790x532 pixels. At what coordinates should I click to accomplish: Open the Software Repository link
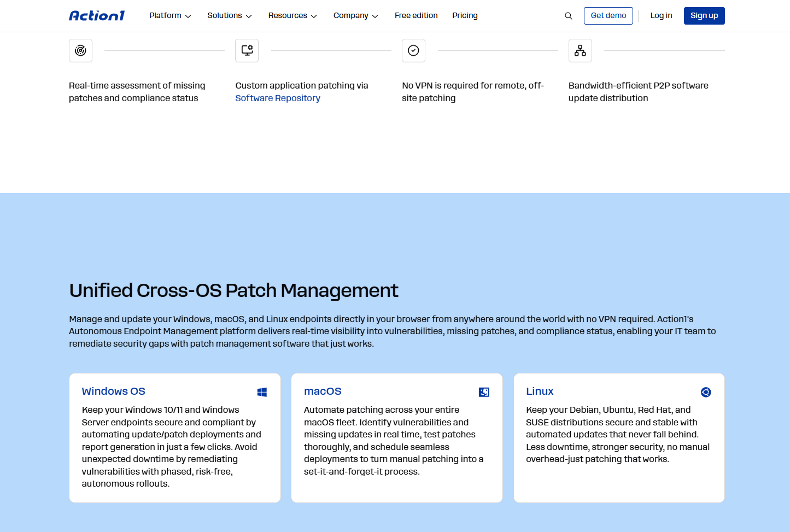point(278,98)
